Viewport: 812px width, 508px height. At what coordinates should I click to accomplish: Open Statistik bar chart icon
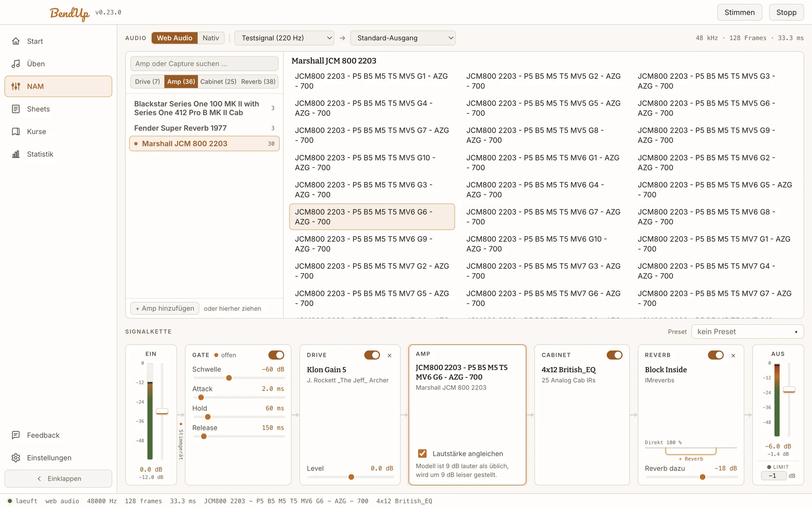16,154
